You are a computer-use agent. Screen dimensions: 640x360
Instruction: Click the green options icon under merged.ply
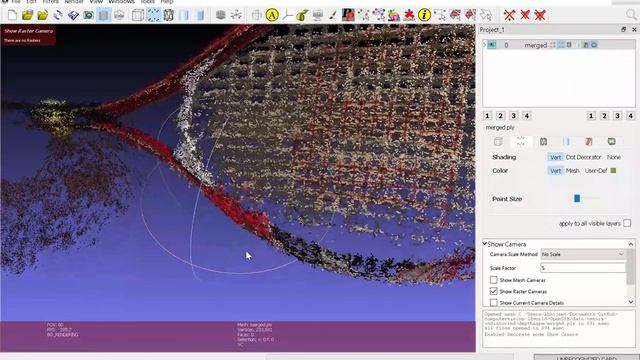click(611, 142)
